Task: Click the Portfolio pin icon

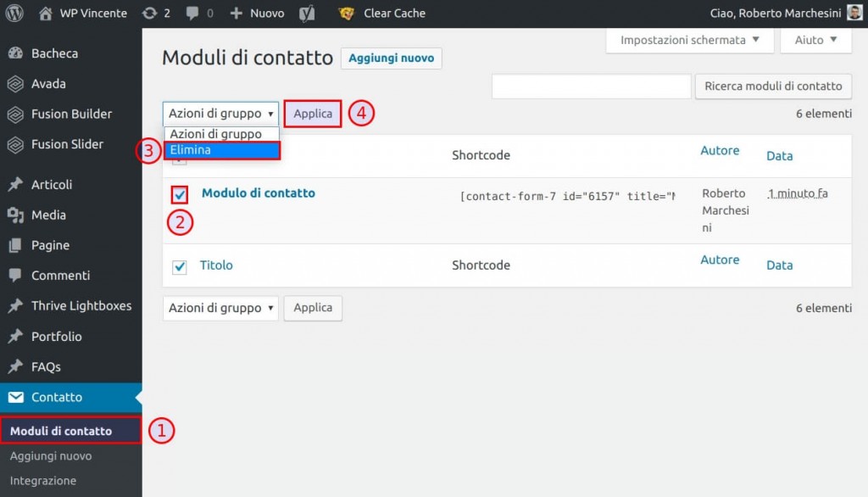Action: point(15,337)
